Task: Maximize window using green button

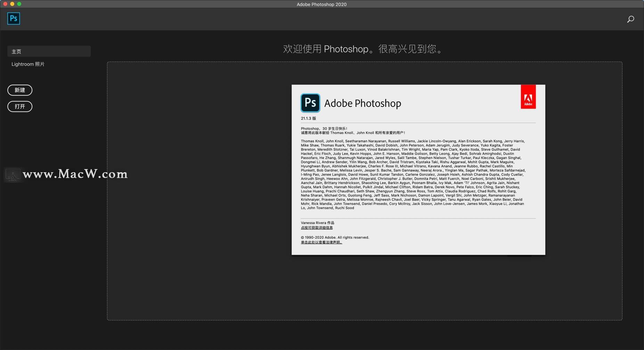Action: click(19, 4)
